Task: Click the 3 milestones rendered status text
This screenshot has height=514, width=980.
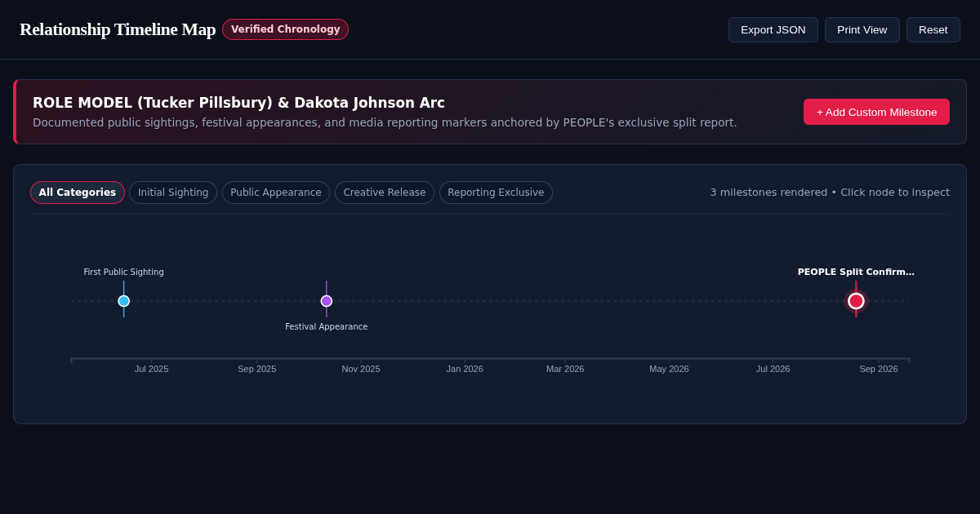Action: pos(830,193)
